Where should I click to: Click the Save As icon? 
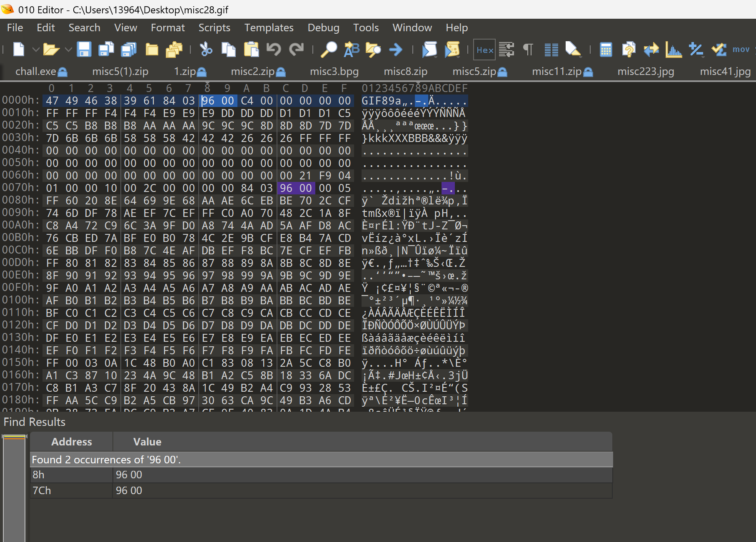click(106, 50)
